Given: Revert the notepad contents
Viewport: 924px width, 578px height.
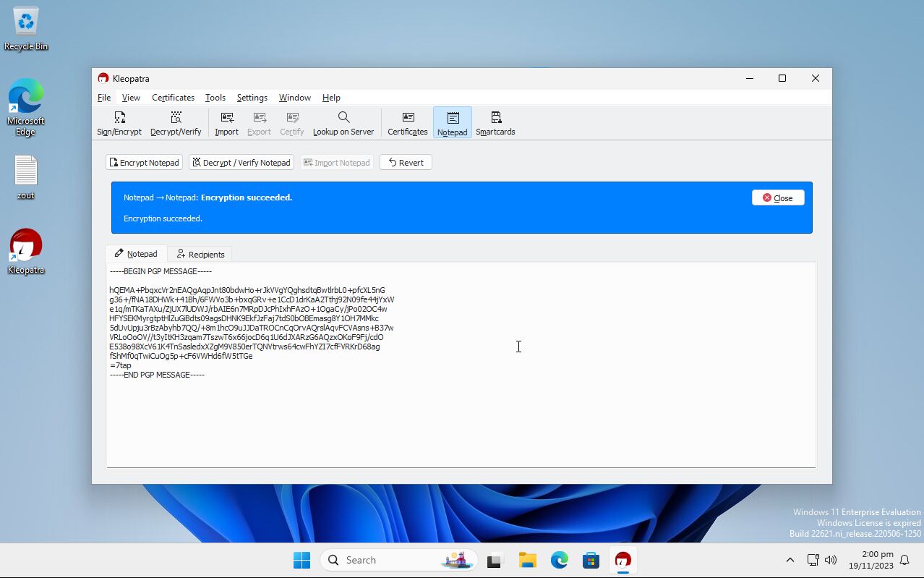Looking at the screenshot, I should 406,163.
